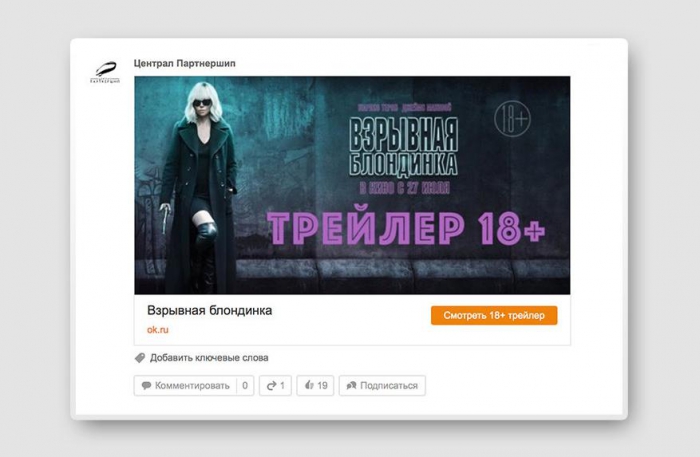Click the tag icon beside keywords
Screen dimensions: 700x457
[140, 358]
